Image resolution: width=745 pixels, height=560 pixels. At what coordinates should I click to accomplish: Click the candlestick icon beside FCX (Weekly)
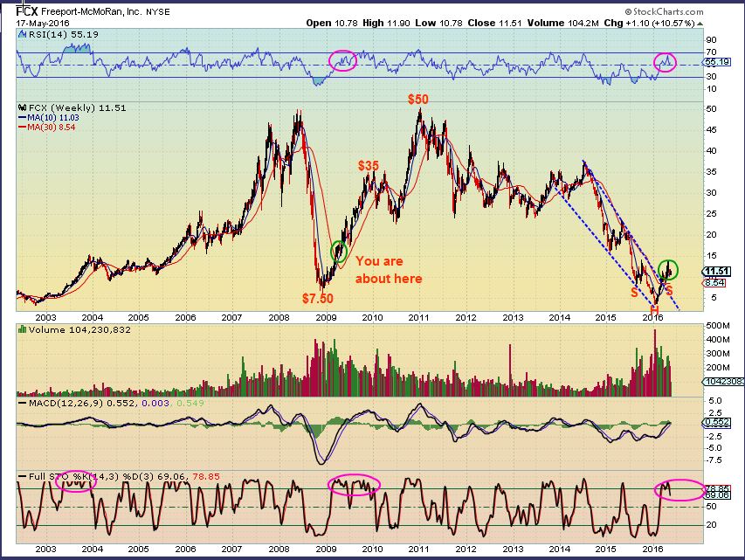click(x=22, y=108)
